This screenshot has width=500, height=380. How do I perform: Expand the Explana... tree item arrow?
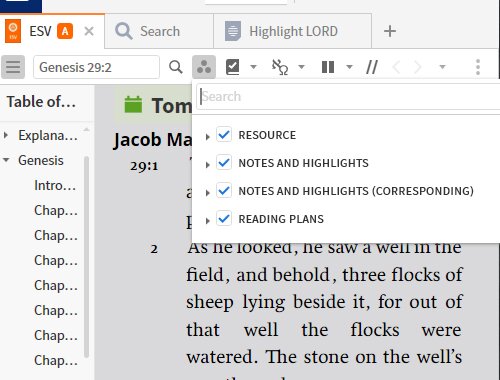(6, 135)
